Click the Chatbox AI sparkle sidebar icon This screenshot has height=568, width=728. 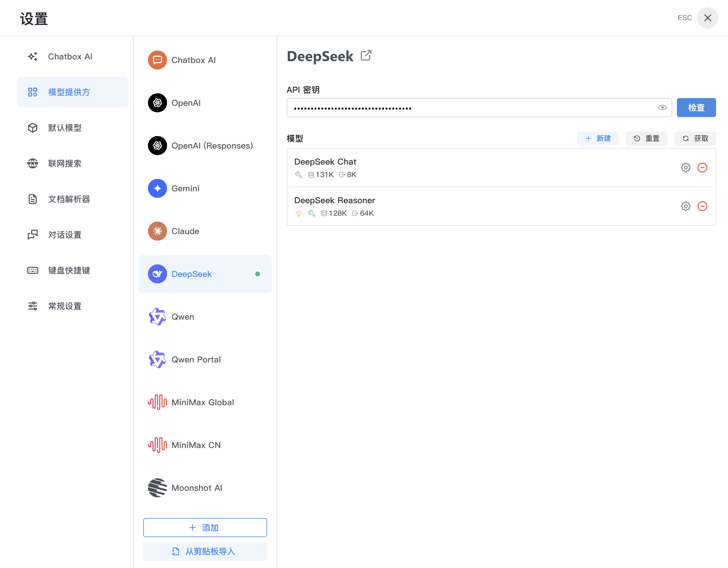pyautogui.click(x=33, y=56)
